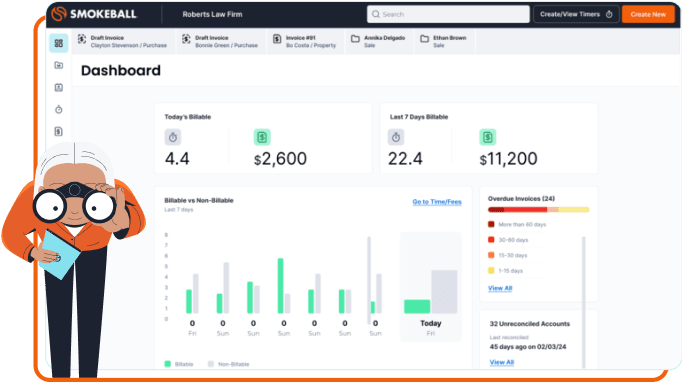Viewport: 682px width, 382px height.
Task: Click the More than 60 days swatch
Action: [x=491, y=225]
